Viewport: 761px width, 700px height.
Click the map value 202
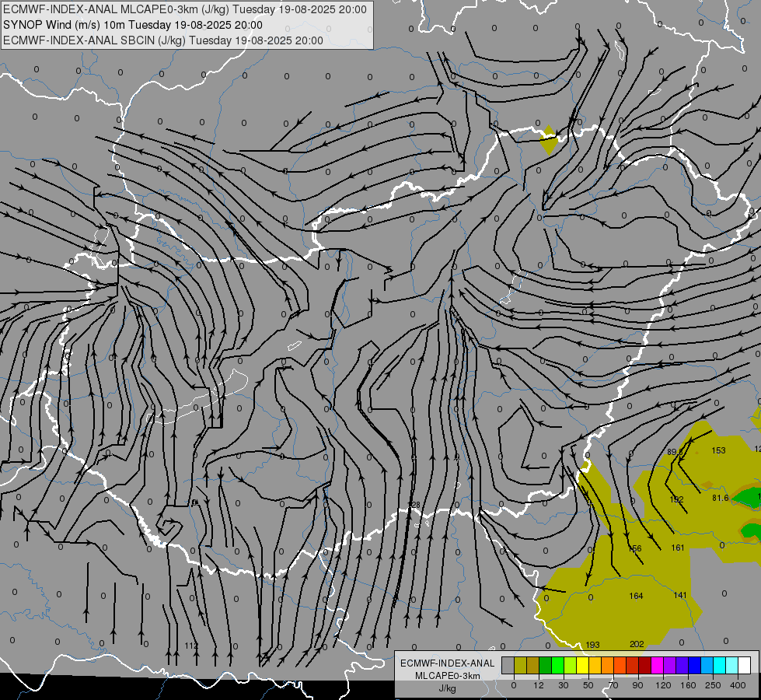[x=637, y=644]
